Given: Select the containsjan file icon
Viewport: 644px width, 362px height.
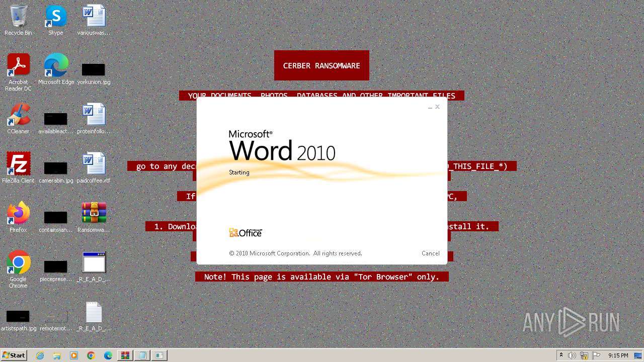Looking at the screenshot, I should [x=56, y=222].
